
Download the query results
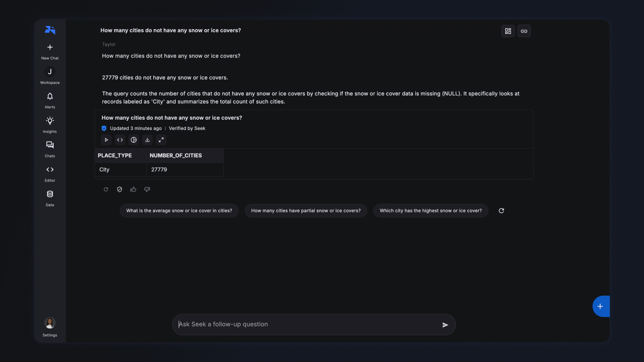148,140
